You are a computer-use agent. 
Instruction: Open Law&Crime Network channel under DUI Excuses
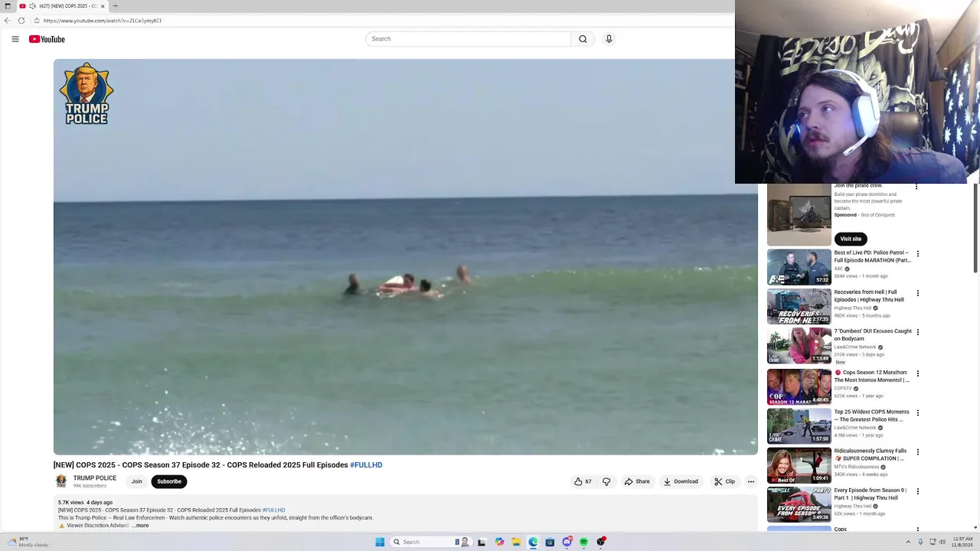click(855, 347)
